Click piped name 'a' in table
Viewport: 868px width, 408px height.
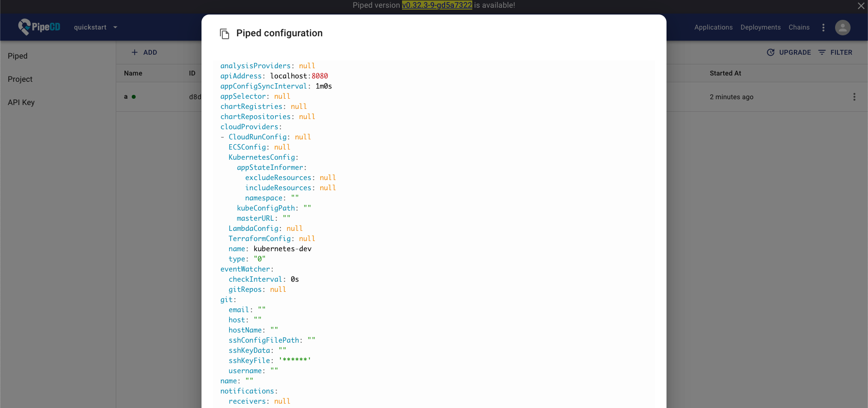[x=126, y=97]
